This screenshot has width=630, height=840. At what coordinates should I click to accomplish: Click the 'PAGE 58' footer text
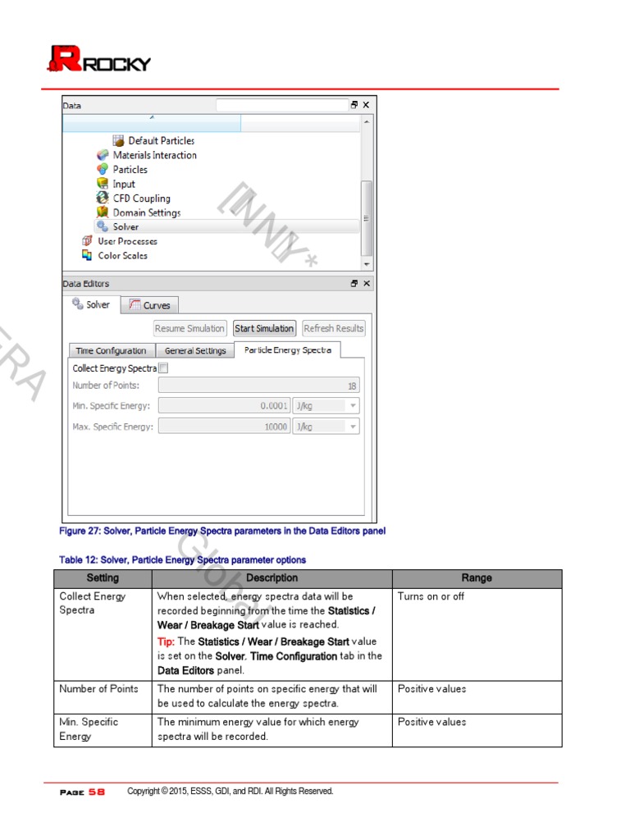tap(83, 792)
